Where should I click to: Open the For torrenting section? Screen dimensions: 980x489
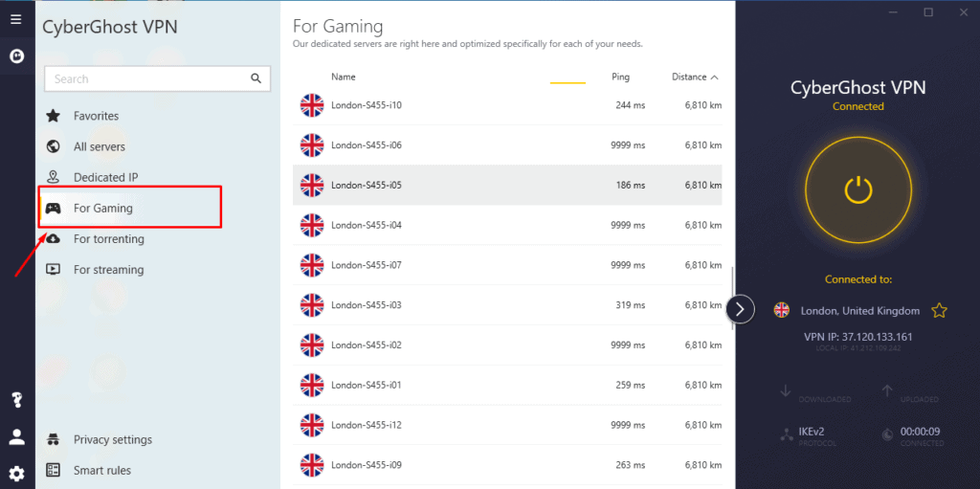point(108,239)
